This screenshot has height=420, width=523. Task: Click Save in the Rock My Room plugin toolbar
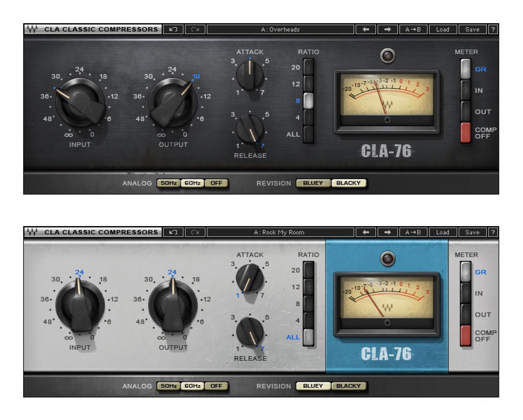(472, 233)
